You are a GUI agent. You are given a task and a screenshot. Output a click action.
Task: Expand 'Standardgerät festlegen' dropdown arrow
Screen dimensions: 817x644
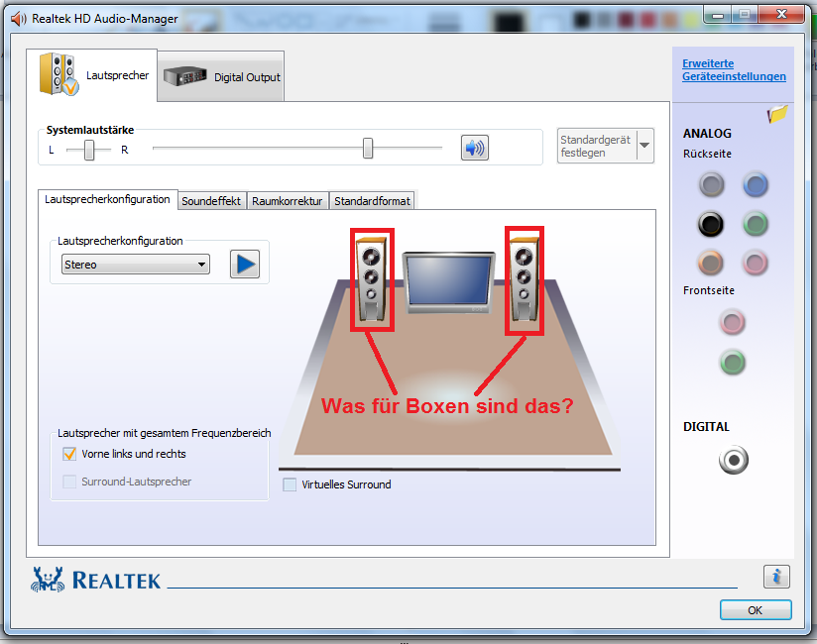point(644,146)
